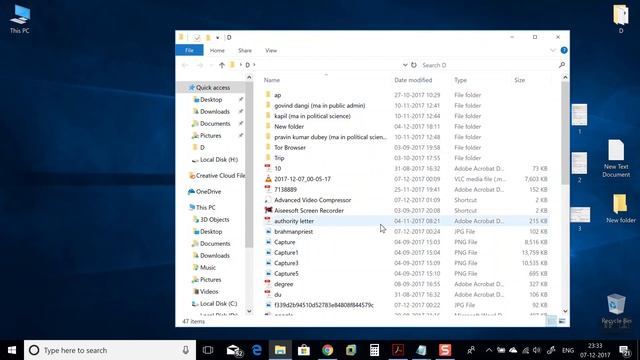Switch to details view layout button

(x=551, y=322)
